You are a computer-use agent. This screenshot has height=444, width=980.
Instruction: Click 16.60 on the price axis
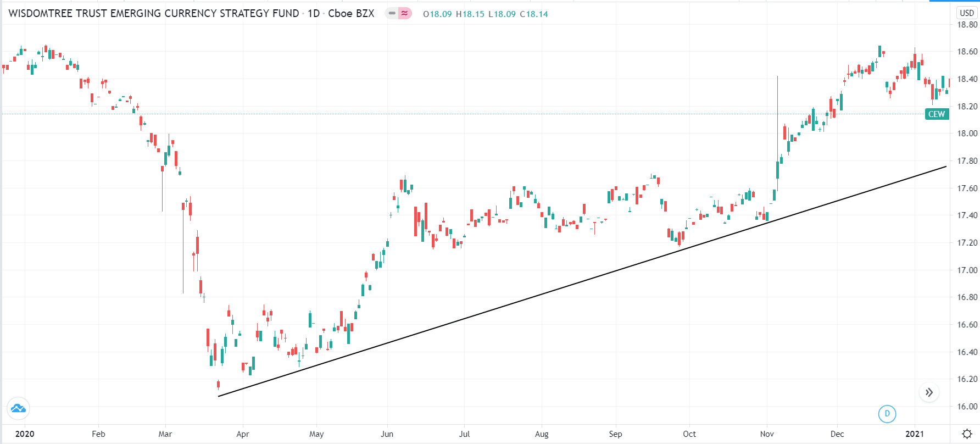pos(967,325)
